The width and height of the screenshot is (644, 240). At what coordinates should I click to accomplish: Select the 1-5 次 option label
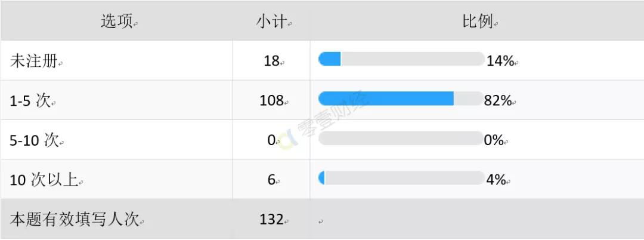(x=30, y=101)
